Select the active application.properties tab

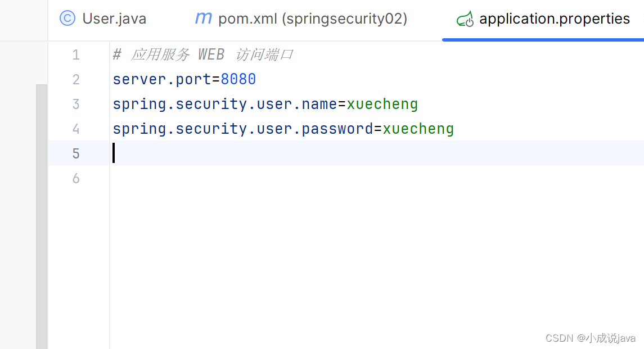[x=554, y=18]
